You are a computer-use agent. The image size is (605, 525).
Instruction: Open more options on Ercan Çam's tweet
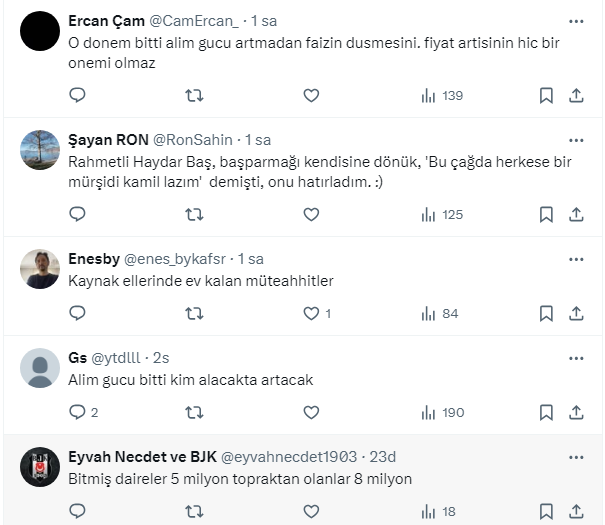[576, 21]
